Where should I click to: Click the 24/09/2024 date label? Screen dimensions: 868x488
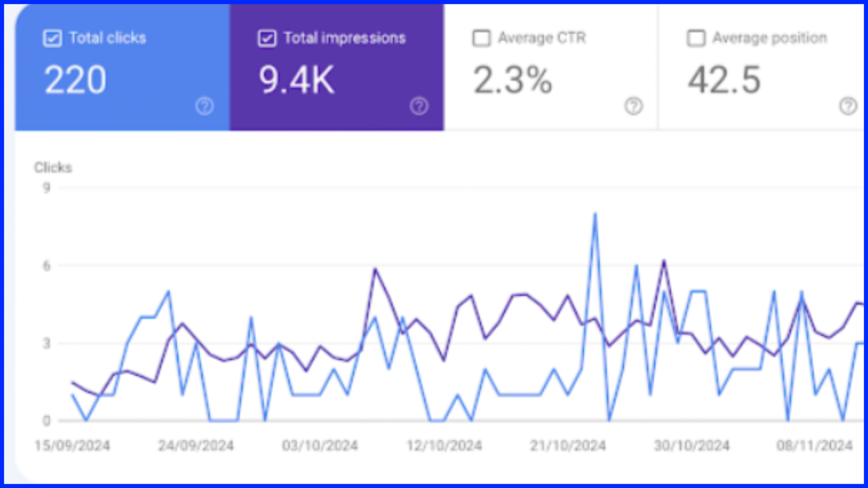196,445
